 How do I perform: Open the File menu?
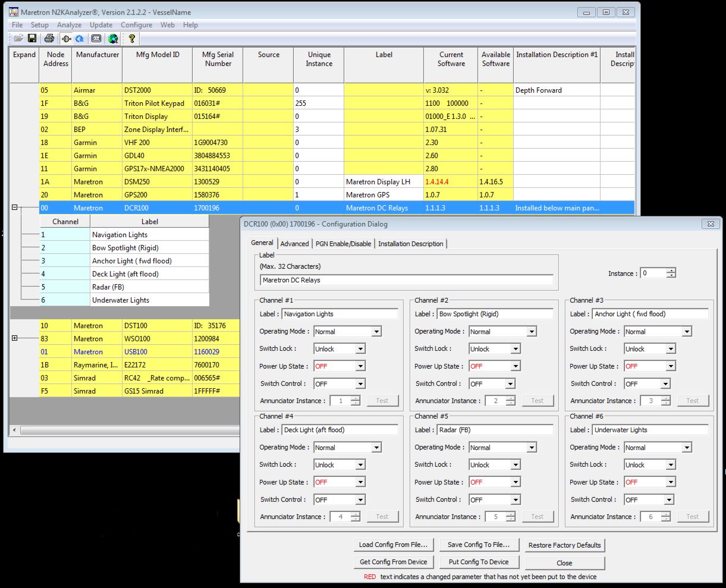point(17,25)
